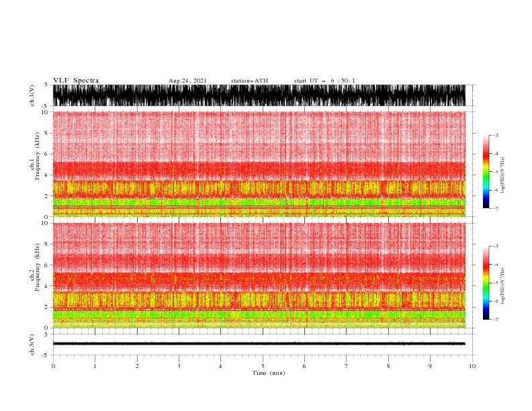This screenshot has width=532, height=411.
Task: Click the color scale bar beside ch.1 spectrogram
Action: (x=486, y=172)
